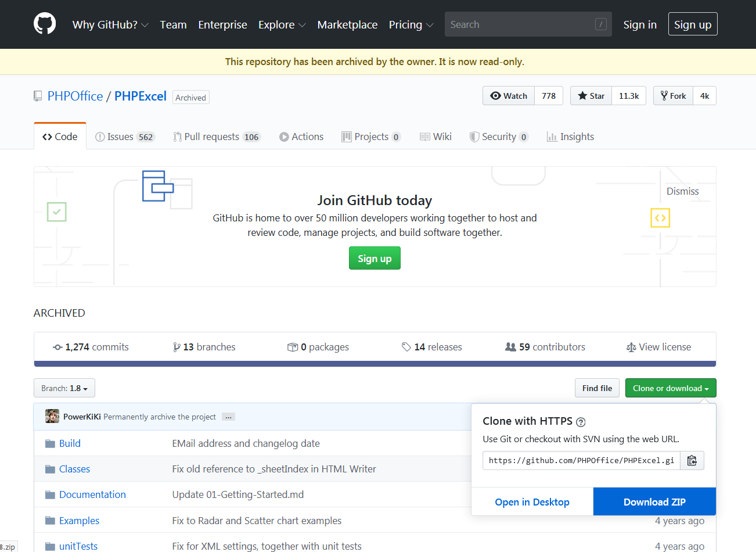
Task: Click the search slash shortcut icon
Action: tap(601, 24)
